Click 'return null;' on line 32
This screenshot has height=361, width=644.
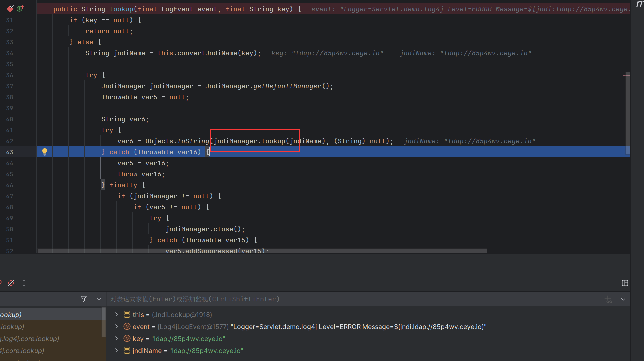pos(109,31)
